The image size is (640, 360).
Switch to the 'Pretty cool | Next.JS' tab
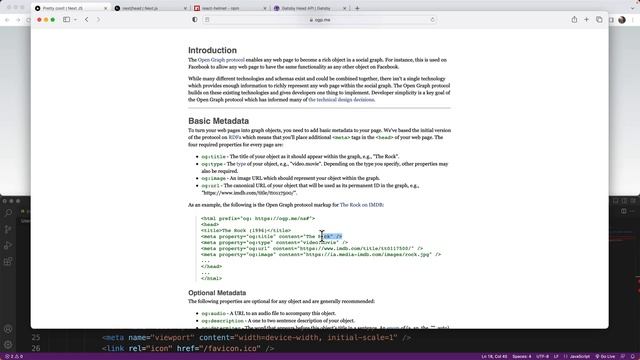[x=70, y=8]
